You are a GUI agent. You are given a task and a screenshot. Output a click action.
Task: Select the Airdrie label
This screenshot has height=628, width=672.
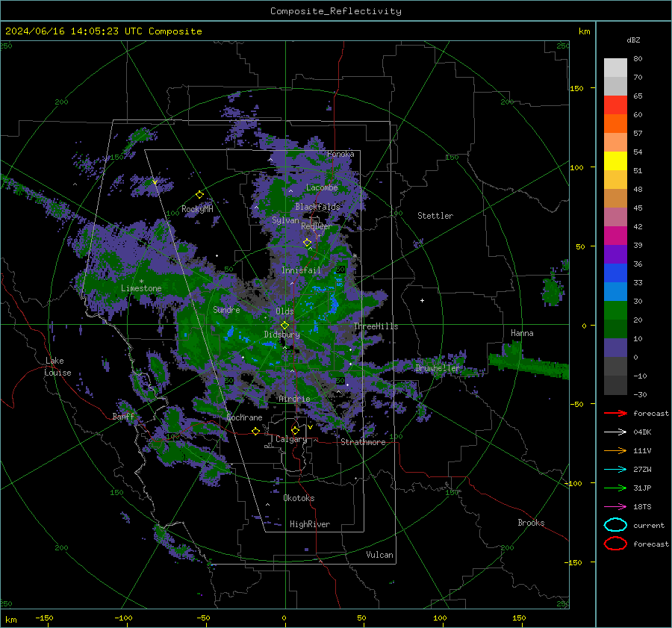[294, 399]
